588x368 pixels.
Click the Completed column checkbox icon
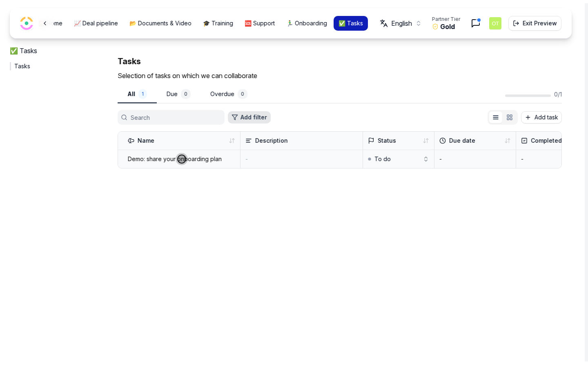pyautogui.click(x=524, y=141)
